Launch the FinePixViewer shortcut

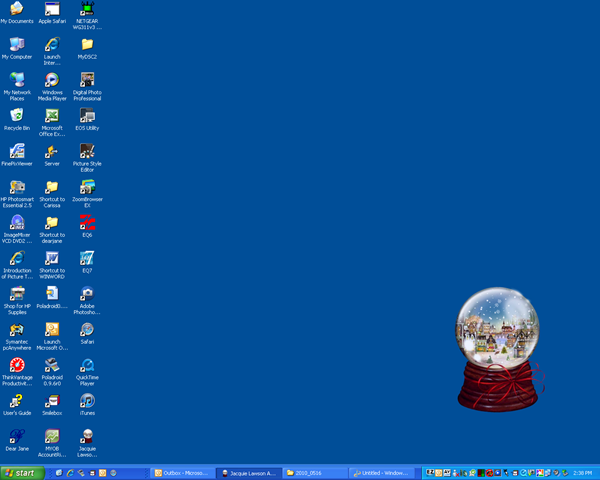pyautogui.click(x=17, y=155)
